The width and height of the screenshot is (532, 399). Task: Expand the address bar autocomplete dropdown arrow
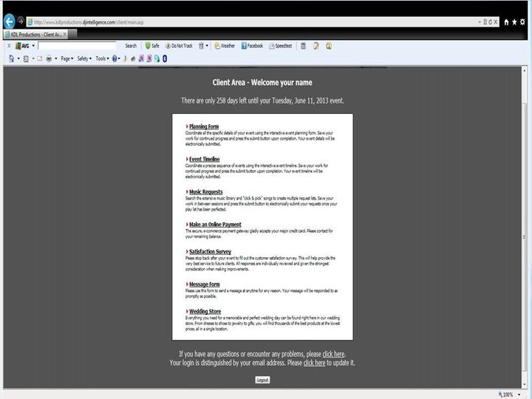tap(480, 22)
